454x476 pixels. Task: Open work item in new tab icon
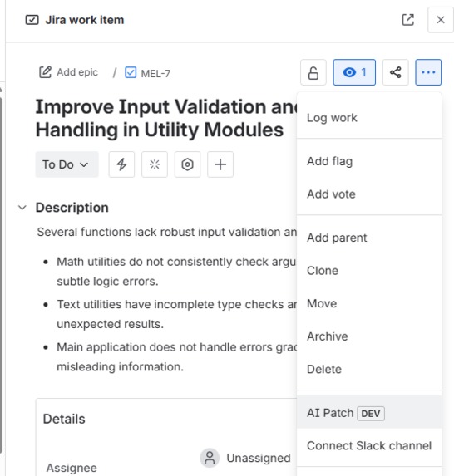pos(407,20)
